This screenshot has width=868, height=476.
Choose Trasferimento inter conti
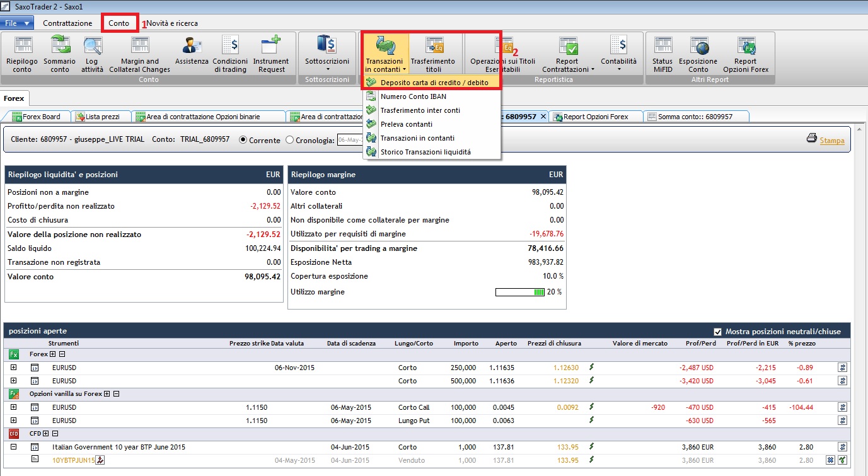tap(432, 110)
